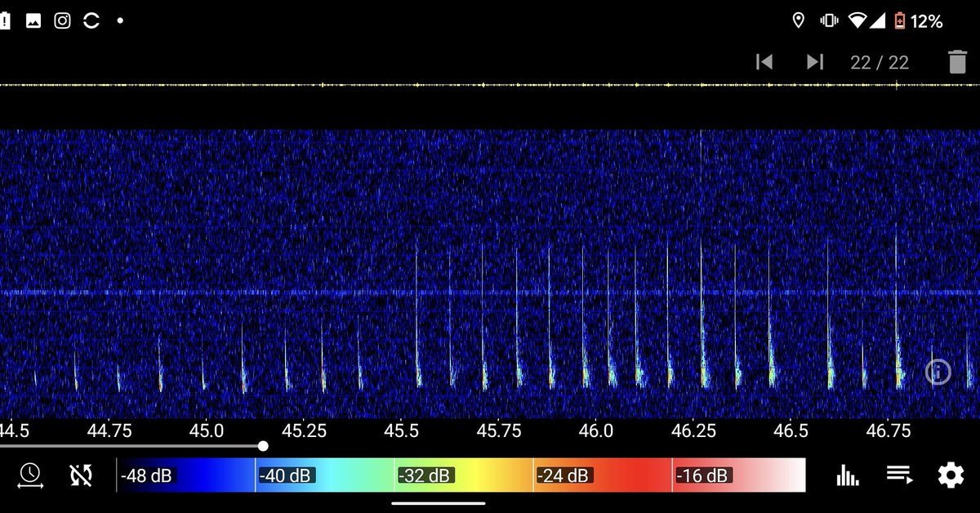Click the -48 dB color scale label

click(x=147, y=475)
